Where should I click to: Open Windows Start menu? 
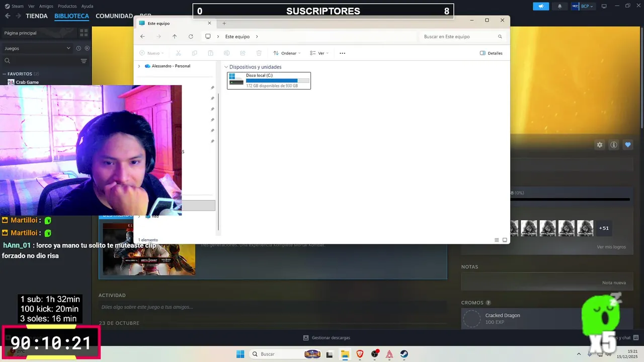[x=240, y=354]
